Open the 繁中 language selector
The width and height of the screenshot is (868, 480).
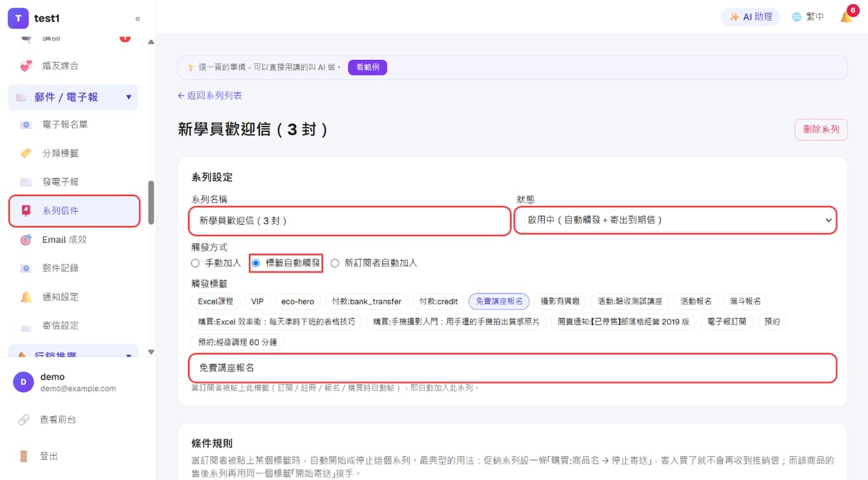[x=808, y=17]
